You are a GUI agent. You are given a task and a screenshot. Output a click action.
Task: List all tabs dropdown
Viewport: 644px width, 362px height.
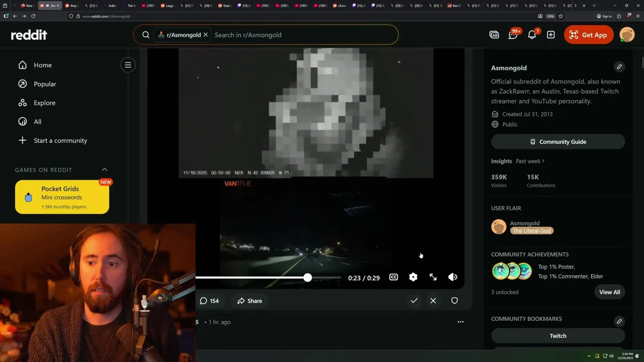(x=594, y=6)
